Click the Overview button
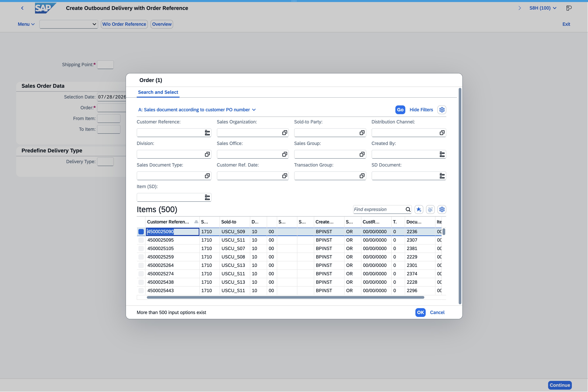 pos(162,24)
